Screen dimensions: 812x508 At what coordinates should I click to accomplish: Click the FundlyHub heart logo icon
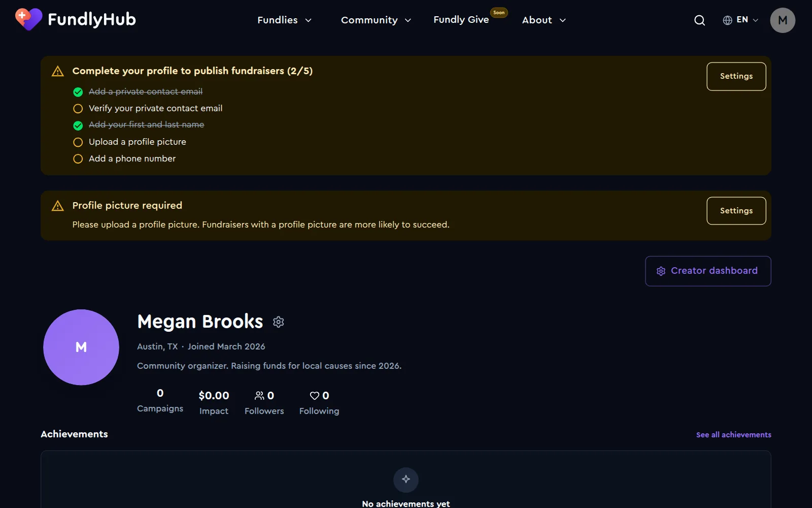28,19
